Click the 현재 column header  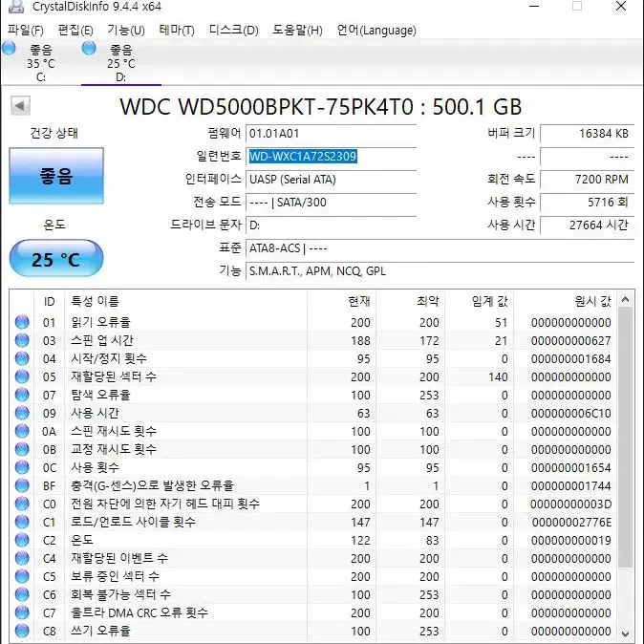click(x=342, y=302)
